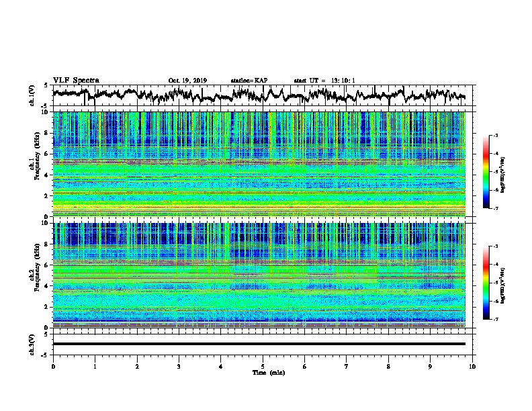Click the ch.1 spectrogram color scale bar
The height and width of the screenshot is (411, 532).
coord(486,172)
